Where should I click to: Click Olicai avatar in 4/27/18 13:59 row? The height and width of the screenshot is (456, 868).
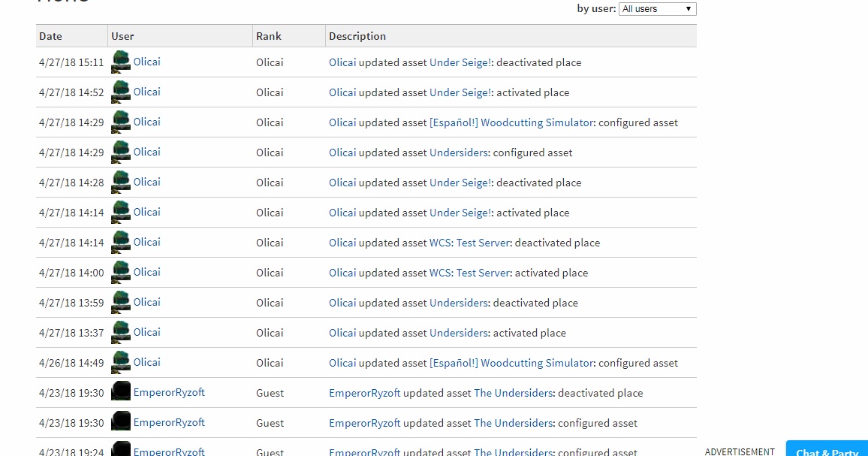click(x=121, y=303)
